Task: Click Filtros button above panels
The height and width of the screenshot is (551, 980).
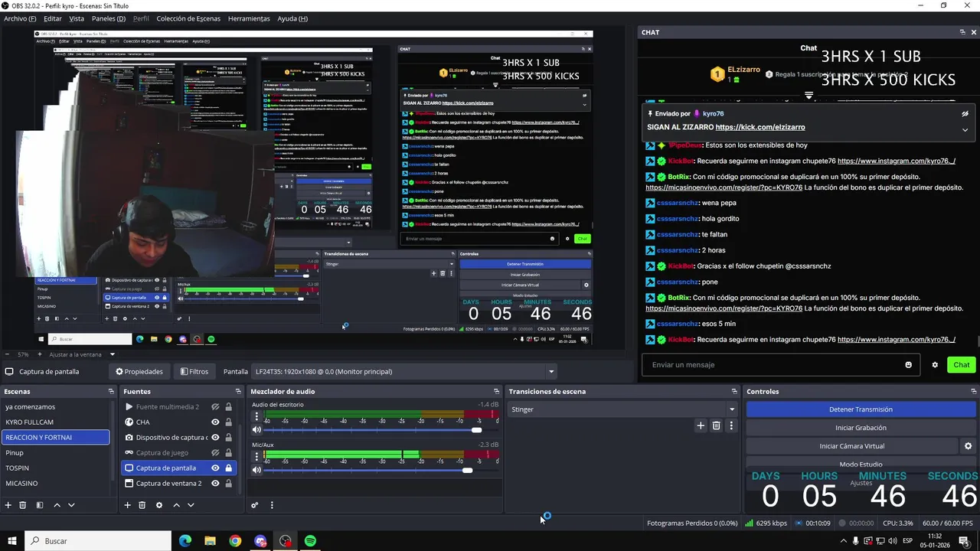Action: point(194,371)
